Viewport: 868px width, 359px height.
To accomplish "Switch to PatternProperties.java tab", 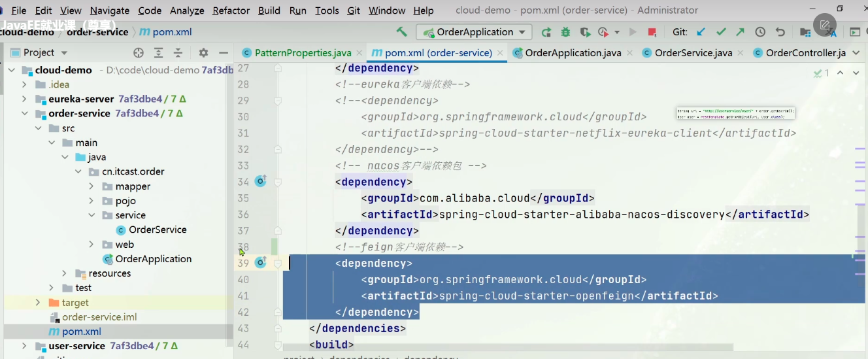I will (x=297, y=53).
